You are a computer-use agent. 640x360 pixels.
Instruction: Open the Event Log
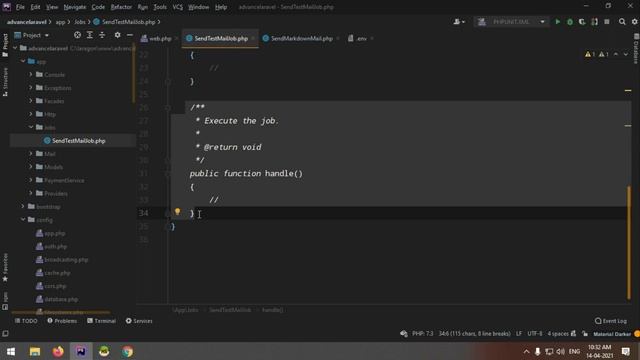coord(611,321)
